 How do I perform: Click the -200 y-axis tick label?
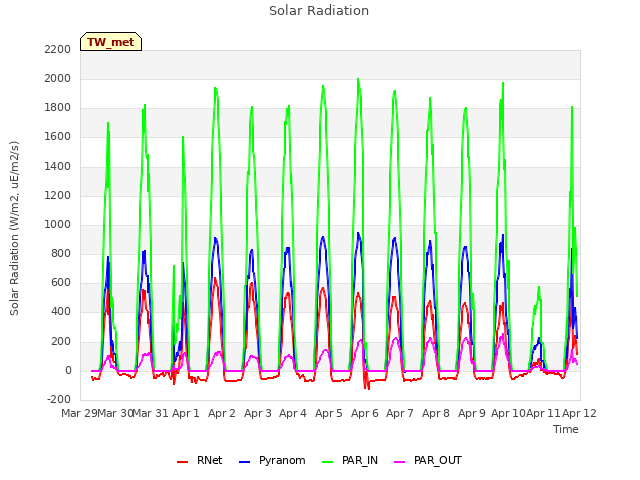click(x=59, y=400)
